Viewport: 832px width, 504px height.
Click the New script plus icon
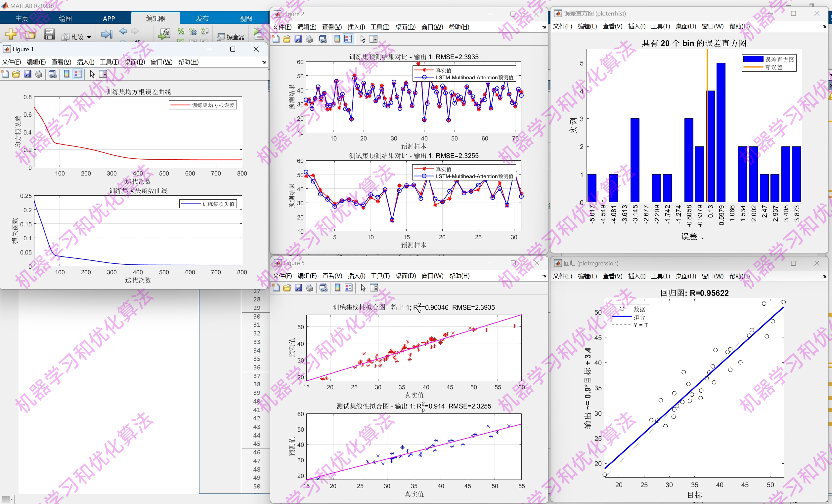[11, 34]
